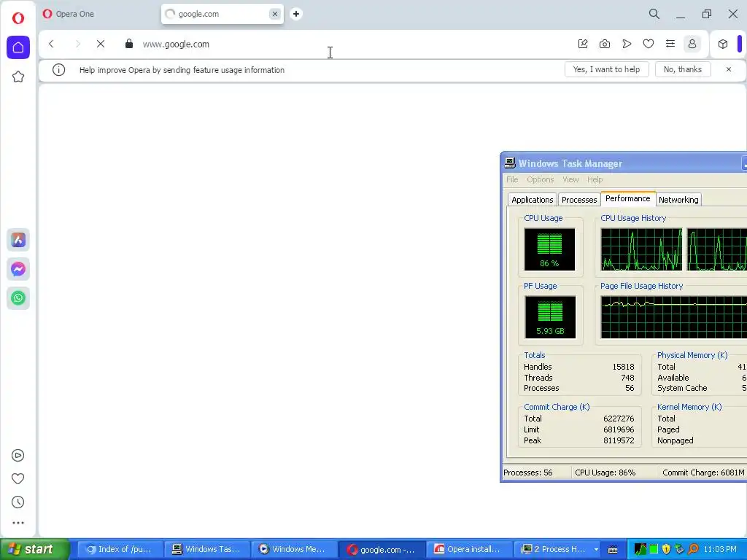Click the tray clock showing 11:03 PM

pos(720,549)
